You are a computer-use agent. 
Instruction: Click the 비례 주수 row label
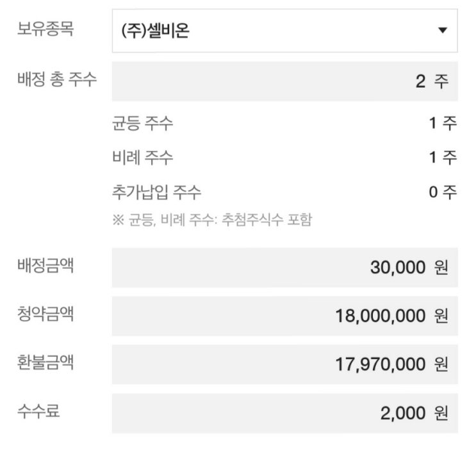[142, 157]
